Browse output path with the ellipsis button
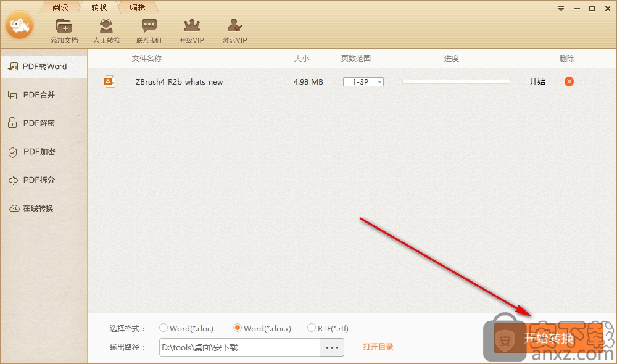The height and width of the screenshot is (364, 617). coord(332,347)
